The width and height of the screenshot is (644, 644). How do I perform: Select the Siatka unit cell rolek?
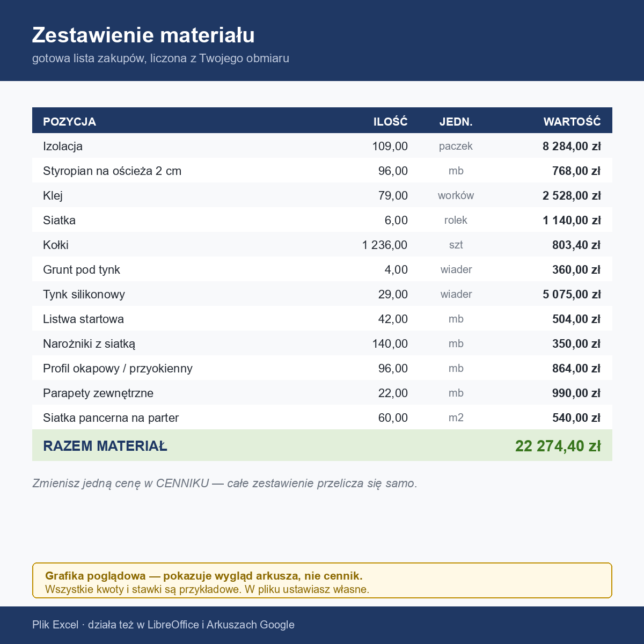click(456, 220)
